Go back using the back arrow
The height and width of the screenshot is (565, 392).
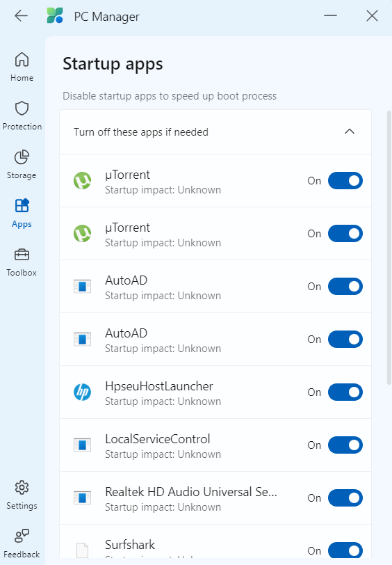point(21,16)
